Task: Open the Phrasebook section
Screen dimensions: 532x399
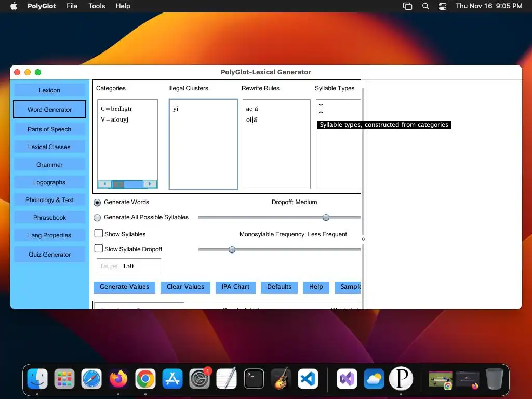Action: click(49, 218)
